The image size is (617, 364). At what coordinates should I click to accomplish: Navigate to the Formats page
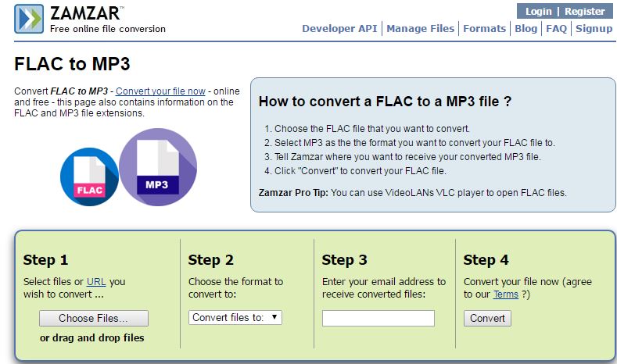click(484, 29)
